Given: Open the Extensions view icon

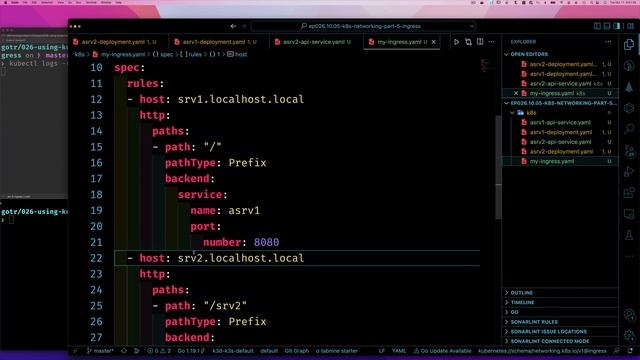Looking at the screenshot, I should [x=629, y=193].
